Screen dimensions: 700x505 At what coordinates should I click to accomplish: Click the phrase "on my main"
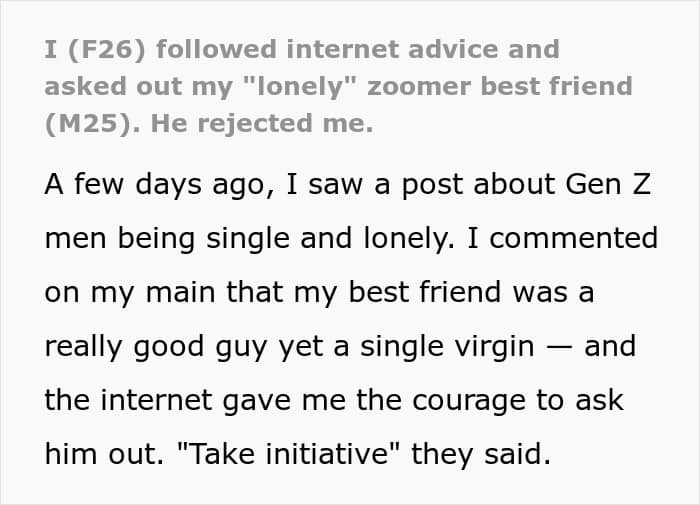pyautogui.click(x=130, y=293)
